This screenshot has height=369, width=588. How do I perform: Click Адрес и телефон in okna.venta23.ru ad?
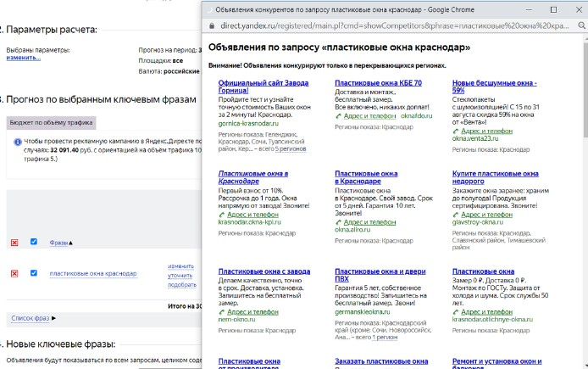click(486, 131)
